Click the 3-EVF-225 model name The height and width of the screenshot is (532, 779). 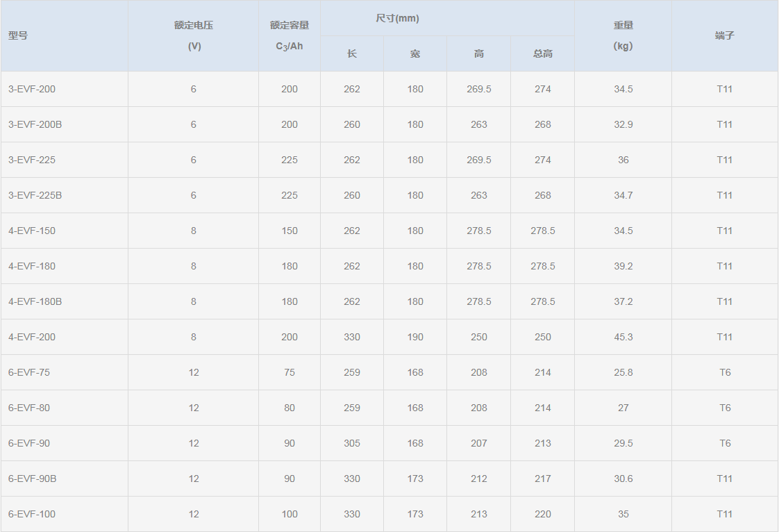(32, 160)
